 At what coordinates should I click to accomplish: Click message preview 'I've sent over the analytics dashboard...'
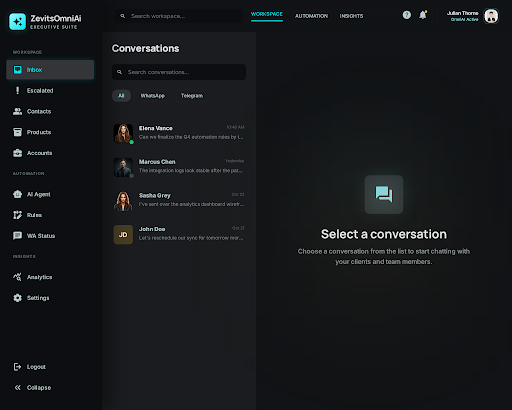(x=191, y=204)
